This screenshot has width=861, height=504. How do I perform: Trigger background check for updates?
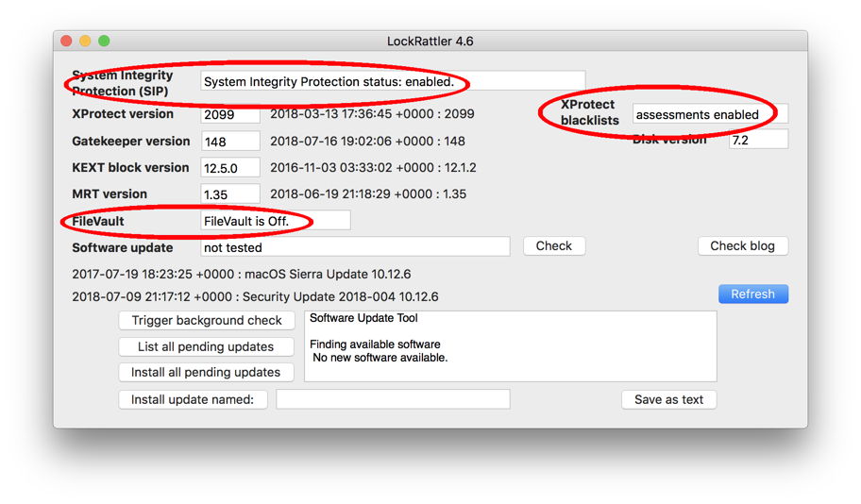(207, 321)
